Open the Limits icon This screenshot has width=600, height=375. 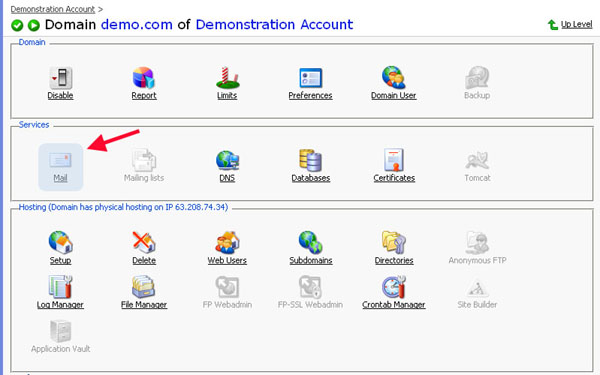click(x=227, y=78)
